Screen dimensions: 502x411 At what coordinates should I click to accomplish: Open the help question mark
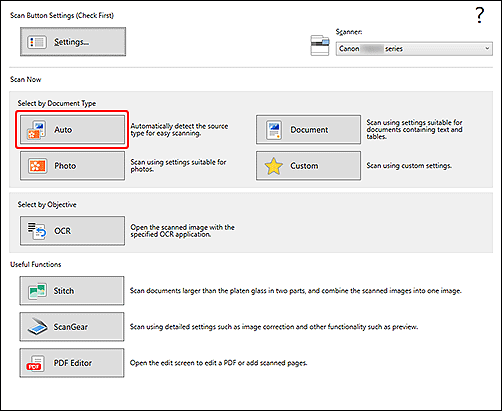click(x=480, y=15)
